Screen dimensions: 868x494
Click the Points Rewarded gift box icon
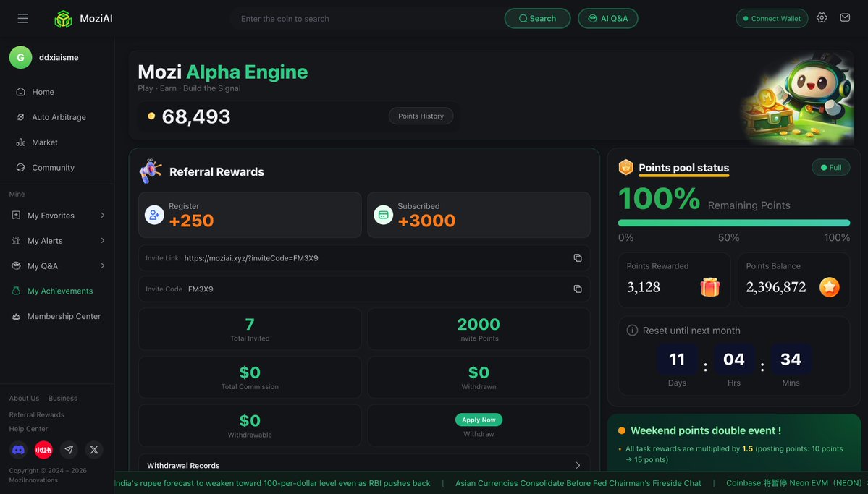[709, 287]
